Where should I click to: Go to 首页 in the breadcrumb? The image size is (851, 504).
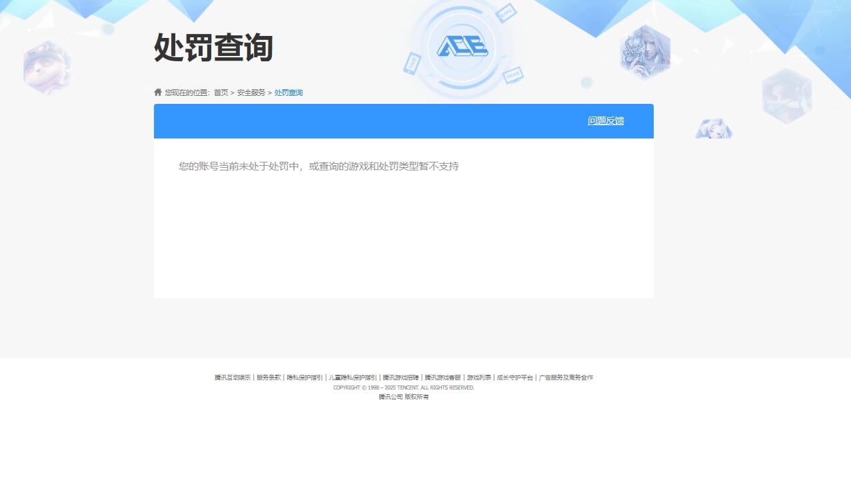(x=221, y=93)
